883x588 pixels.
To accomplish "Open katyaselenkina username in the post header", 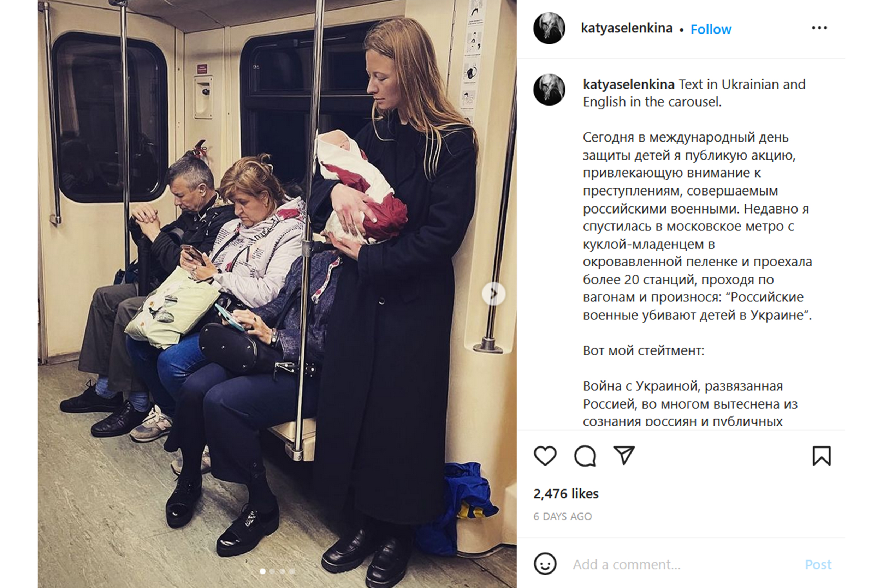I will click(x=627, y=28).
